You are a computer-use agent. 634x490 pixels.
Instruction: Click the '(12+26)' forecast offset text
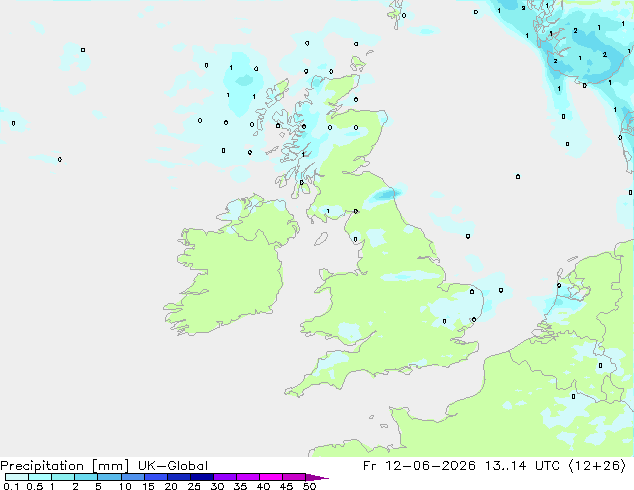597,466
